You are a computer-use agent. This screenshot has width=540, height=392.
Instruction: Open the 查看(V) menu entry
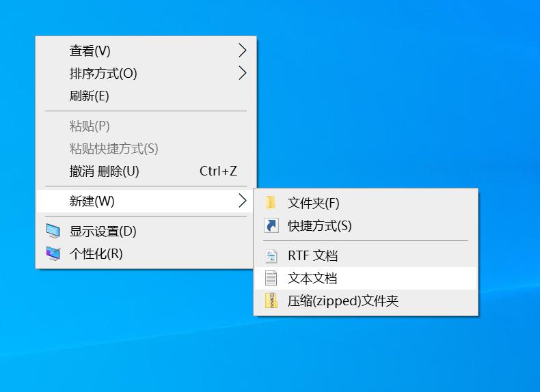coord(146,51)
